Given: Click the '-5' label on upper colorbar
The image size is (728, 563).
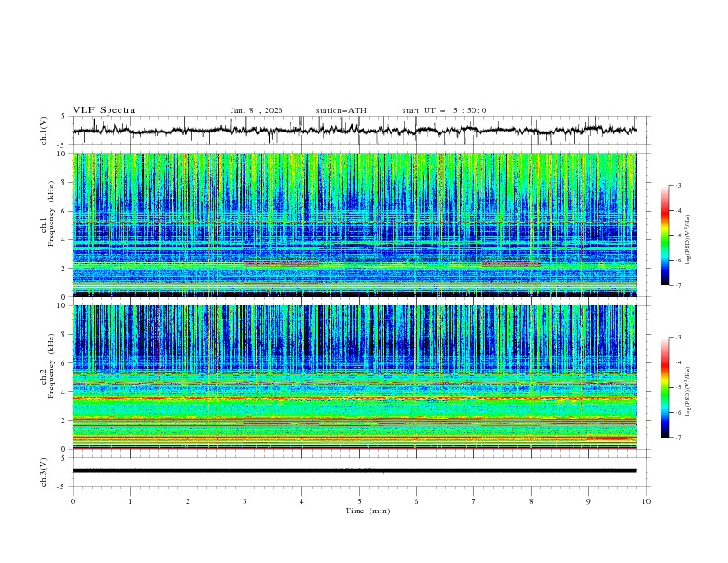Looking at the screenshot, I should pyautogui.click(x=678, y=236).
